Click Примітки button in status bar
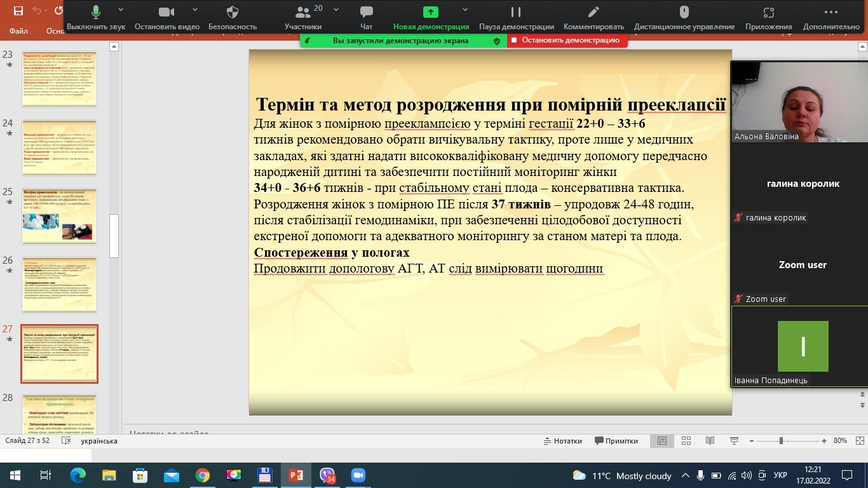This screenshot has width=868, height=488. [616, 441]
